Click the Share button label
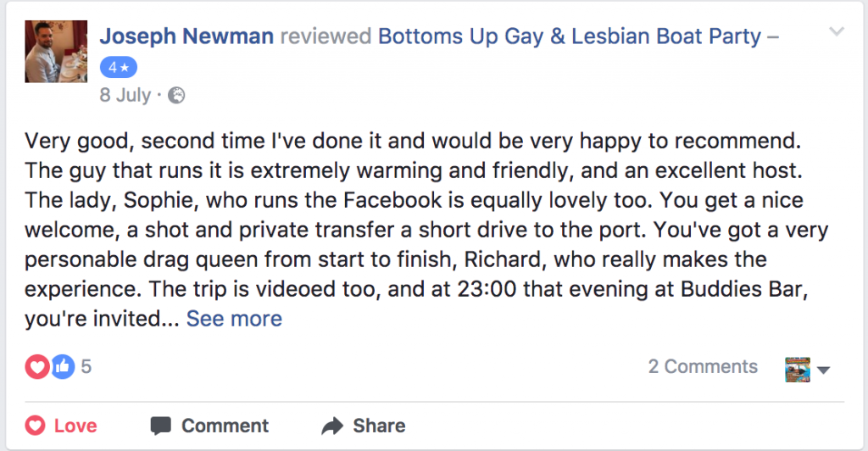Screen dimensions: 868x451 [x=379, y=426]
